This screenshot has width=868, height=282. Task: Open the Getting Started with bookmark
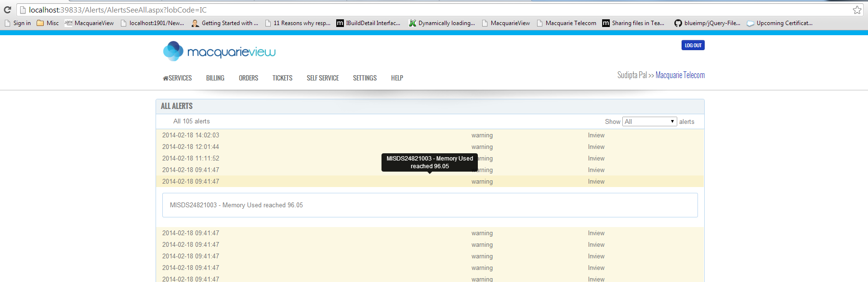pyautogui.click(x=224, y=23)
